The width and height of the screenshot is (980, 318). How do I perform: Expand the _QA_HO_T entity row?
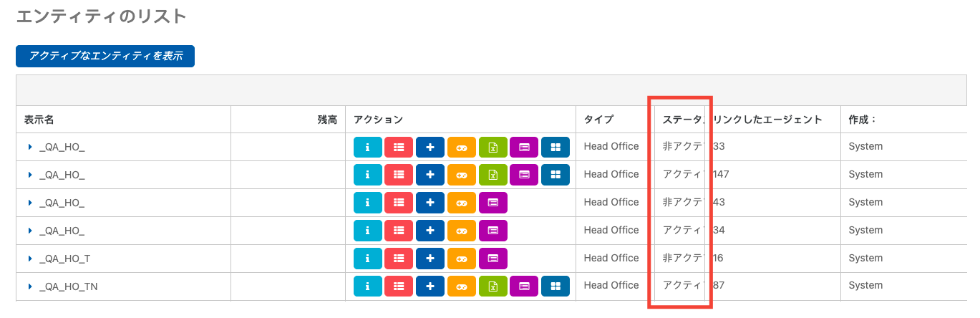tap(30, 259)
